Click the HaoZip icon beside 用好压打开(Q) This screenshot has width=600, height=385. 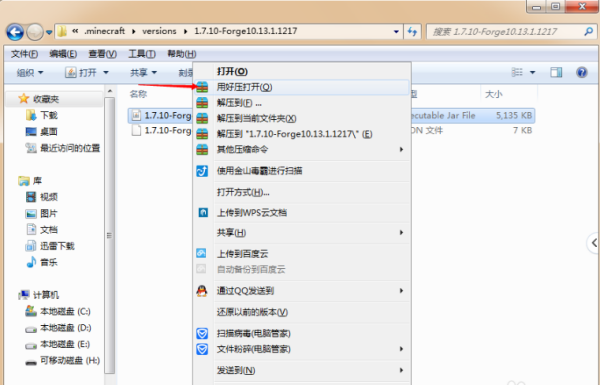tap(202, 87)
